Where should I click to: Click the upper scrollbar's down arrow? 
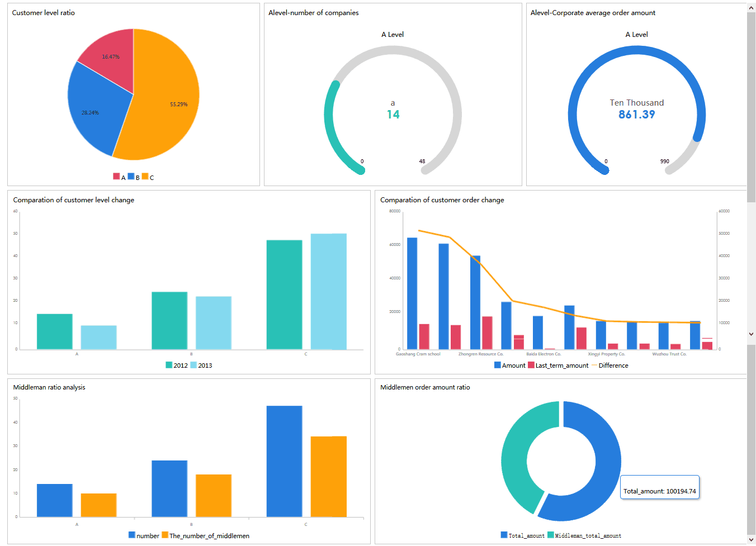coord(751,334)
